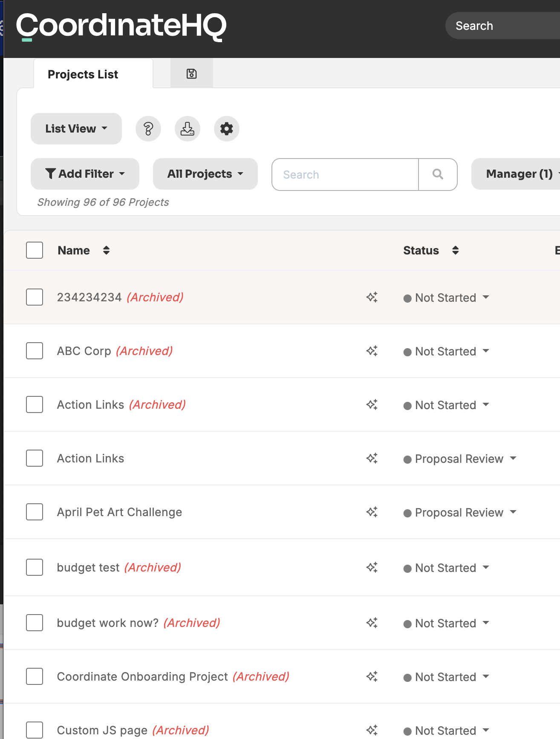Open the Manager (1) filter dropdown

[x=516, y=174]
